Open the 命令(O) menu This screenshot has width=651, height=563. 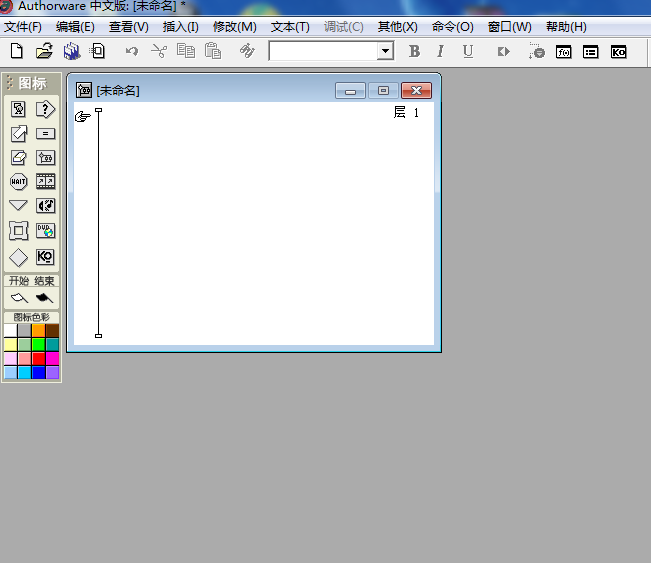point(453,27)
